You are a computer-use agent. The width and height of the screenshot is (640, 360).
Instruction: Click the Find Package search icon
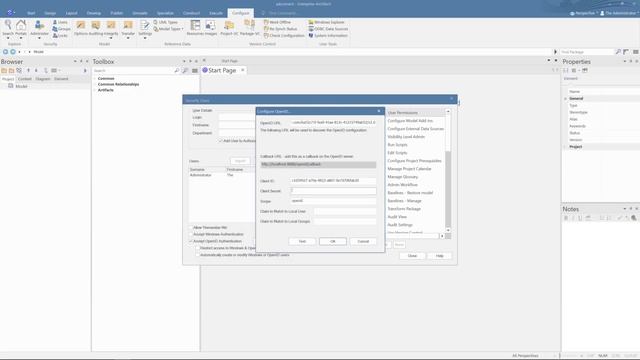tap(618, 52)
